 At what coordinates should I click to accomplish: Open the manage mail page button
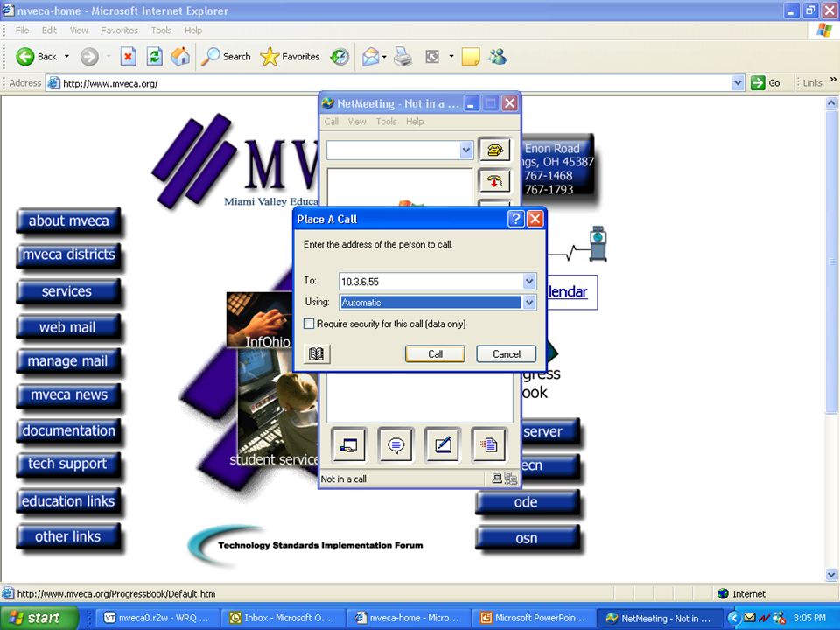(x=68, y=361)
